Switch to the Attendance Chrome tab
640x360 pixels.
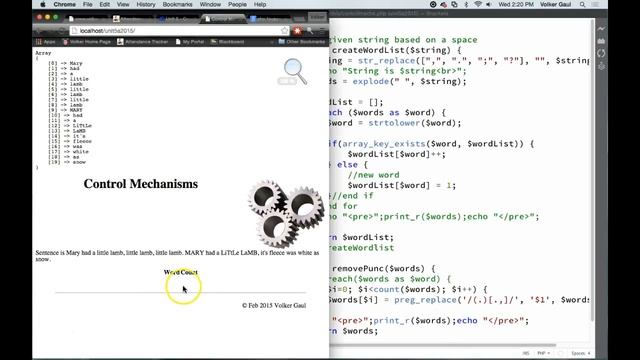point(133,19)
